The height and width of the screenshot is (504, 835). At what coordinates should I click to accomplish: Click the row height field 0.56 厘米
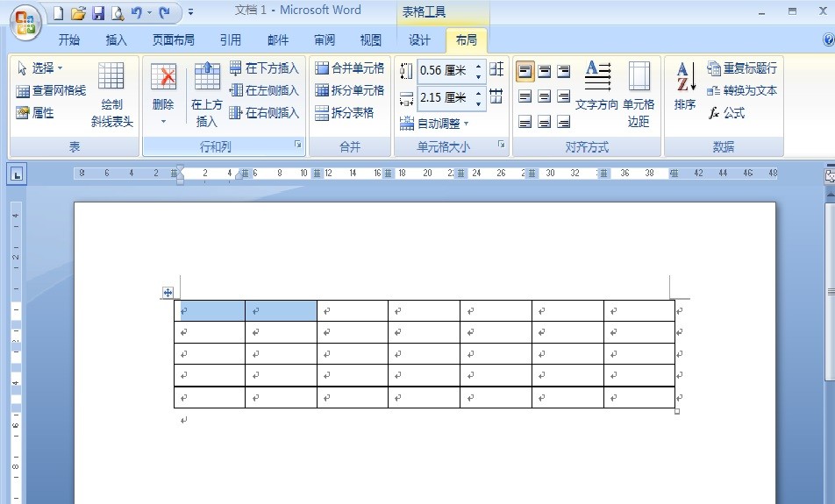(x=445, y=70)
